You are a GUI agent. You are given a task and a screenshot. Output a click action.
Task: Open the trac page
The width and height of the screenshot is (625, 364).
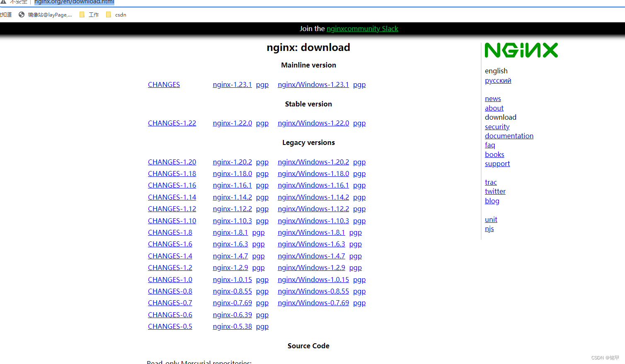coord(491,182)
